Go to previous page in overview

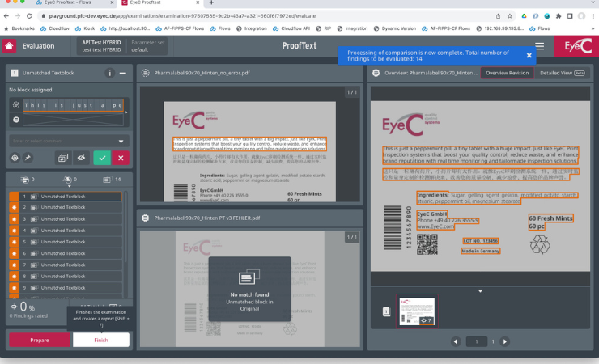pyautogui.click(x=456, y=341)
